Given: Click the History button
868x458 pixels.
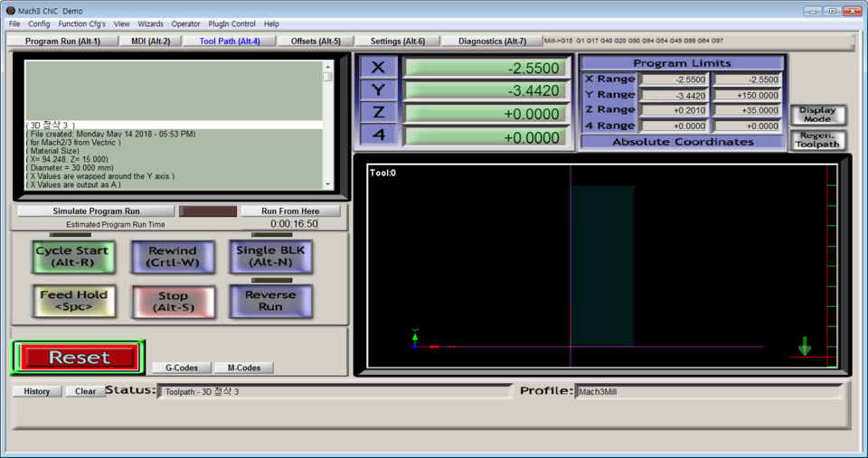Looking at the screenshot, I should pyautogui.click(x=36, y=391).
